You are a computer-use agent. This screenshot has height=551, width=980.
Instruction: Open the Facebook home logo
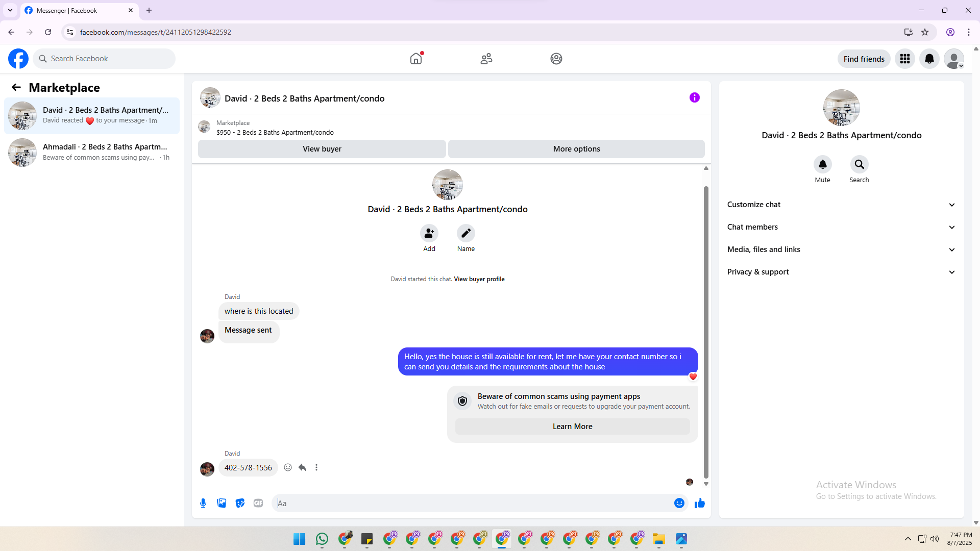(x=18, y=59)
